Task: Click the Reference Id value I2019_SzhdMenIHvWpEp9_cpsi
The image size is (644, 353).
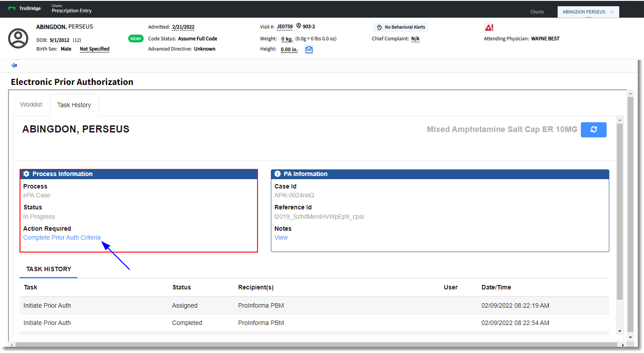Action: (x=319, y=217)
